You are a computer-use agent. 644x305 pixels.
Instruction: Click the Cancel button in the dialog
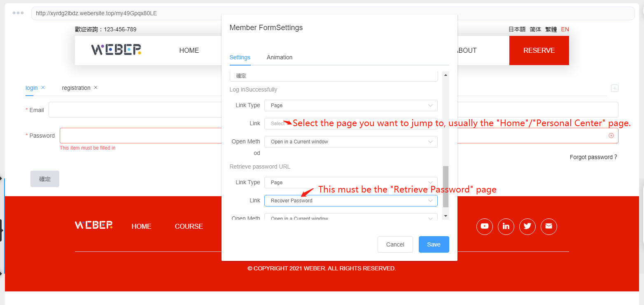click(x=395, y=244)
